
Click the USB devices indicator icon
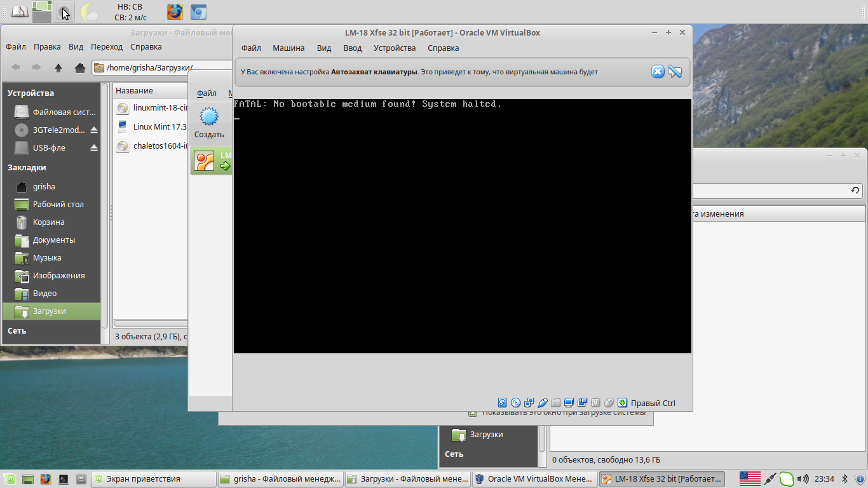[542, 403]
